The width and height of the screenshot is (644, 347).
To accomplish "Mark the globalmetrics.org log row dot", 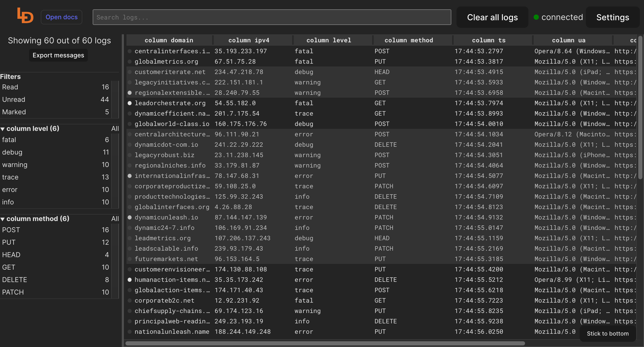I will pyautogui.click(x=130, y=62).
